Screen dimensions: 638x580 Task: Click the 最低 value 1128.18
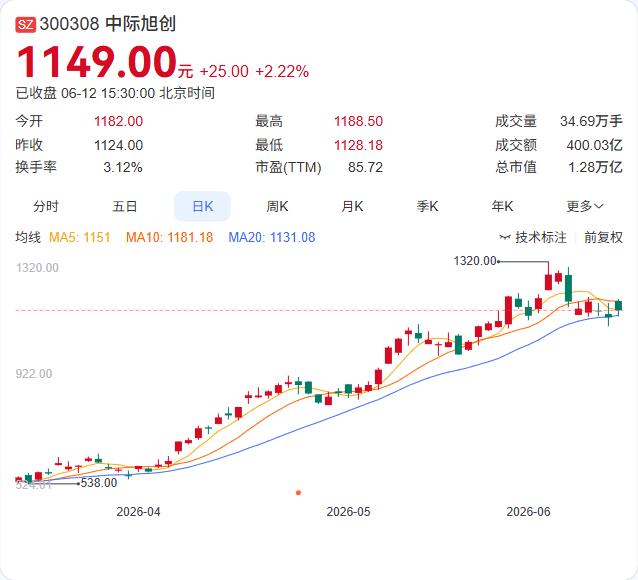(358, 145)
